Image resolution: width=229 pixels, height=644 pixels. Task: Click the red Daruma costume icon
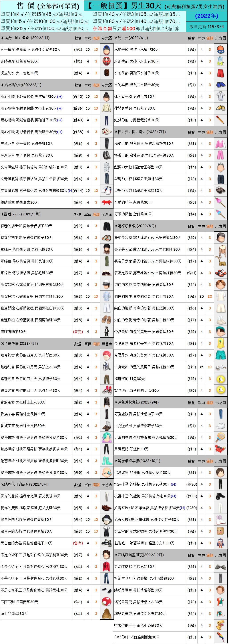click(107, 61)
